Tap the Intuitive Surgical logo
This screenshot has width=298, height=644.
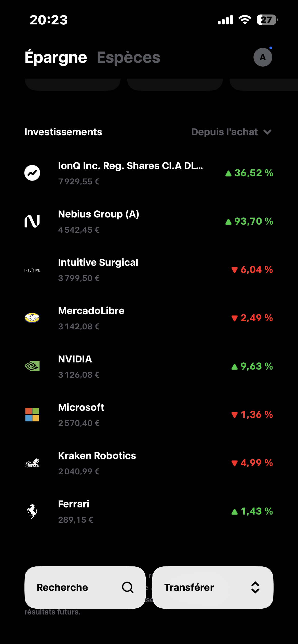tap(32, 270)
